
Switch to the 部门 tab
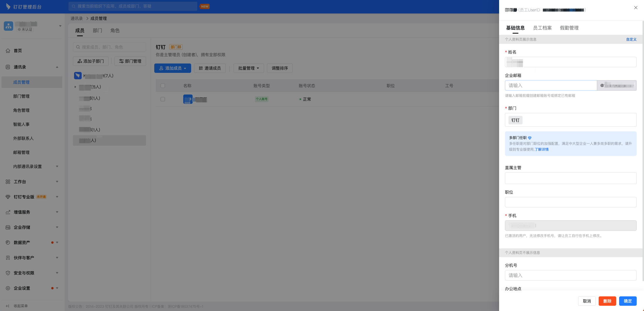point(97,30)
